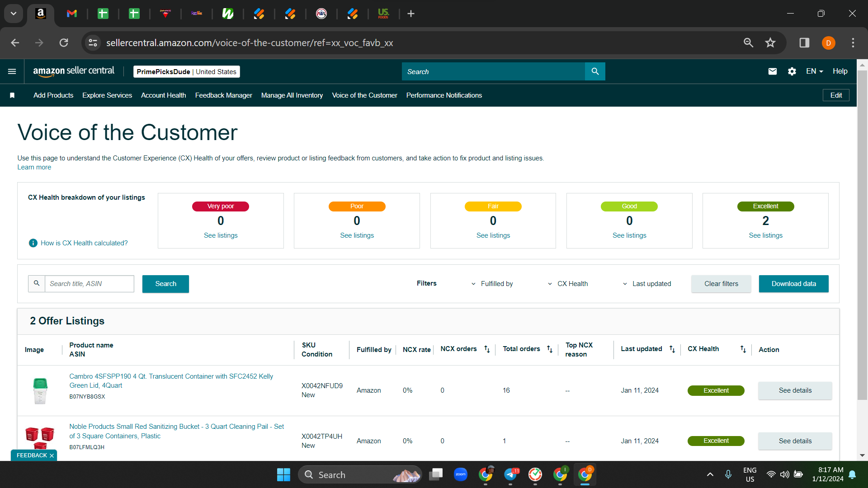This screenshot has width=868, height=488.
Task: Click the Windows notification bell
Action: tap(853, 475)
